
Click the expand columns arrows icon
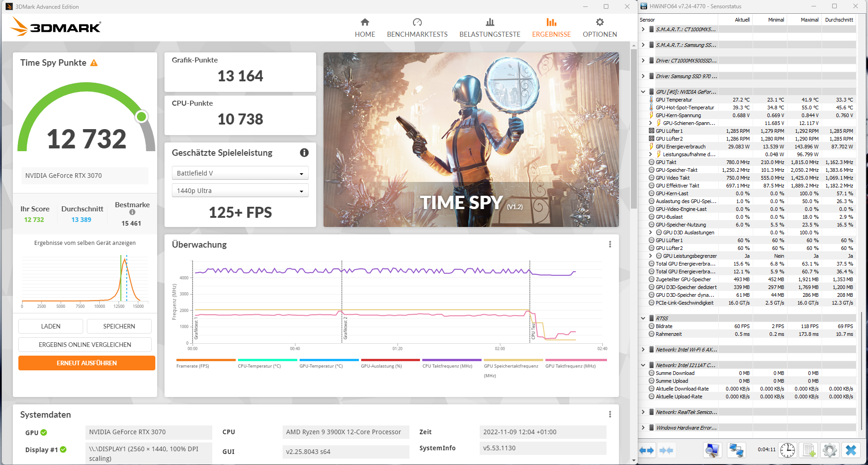click(647, 450)
